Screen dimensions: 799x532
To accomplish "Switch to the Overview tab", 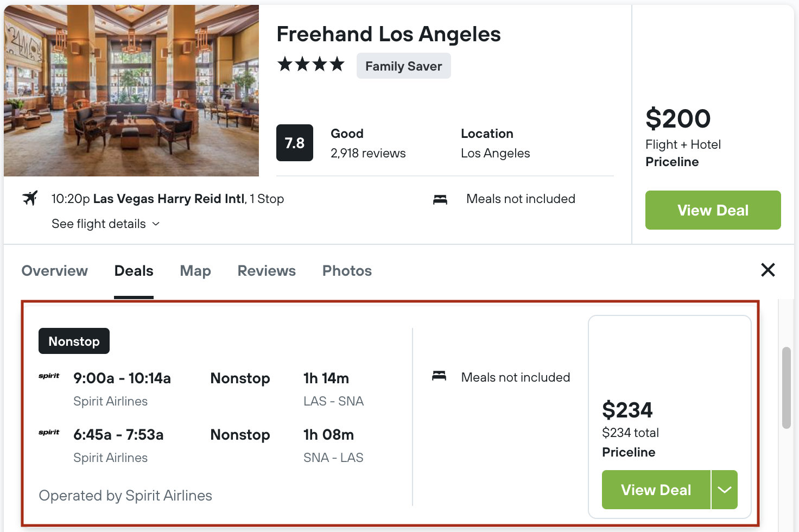I will point(54,271).
